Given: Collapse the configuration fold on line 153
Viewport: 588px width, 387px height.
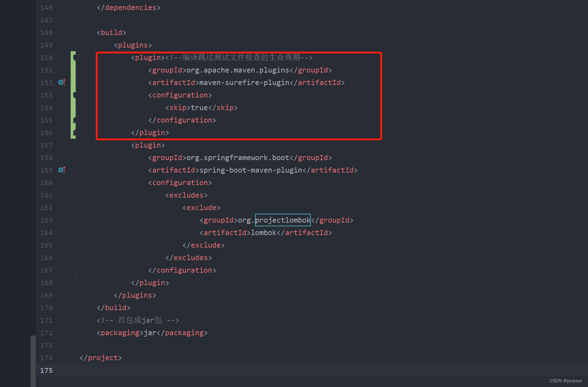Looking at the screenshot, I should point(76,95).
